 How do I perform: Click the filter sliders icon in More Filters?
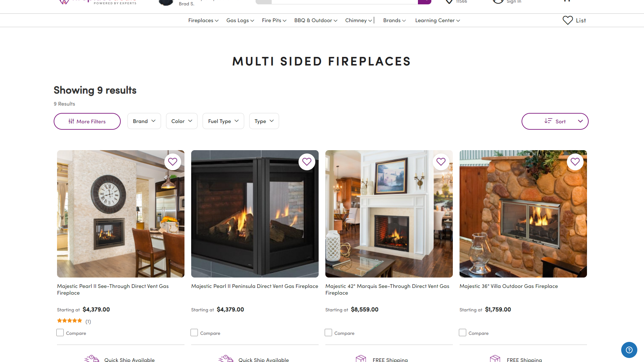tap(71, 121)
